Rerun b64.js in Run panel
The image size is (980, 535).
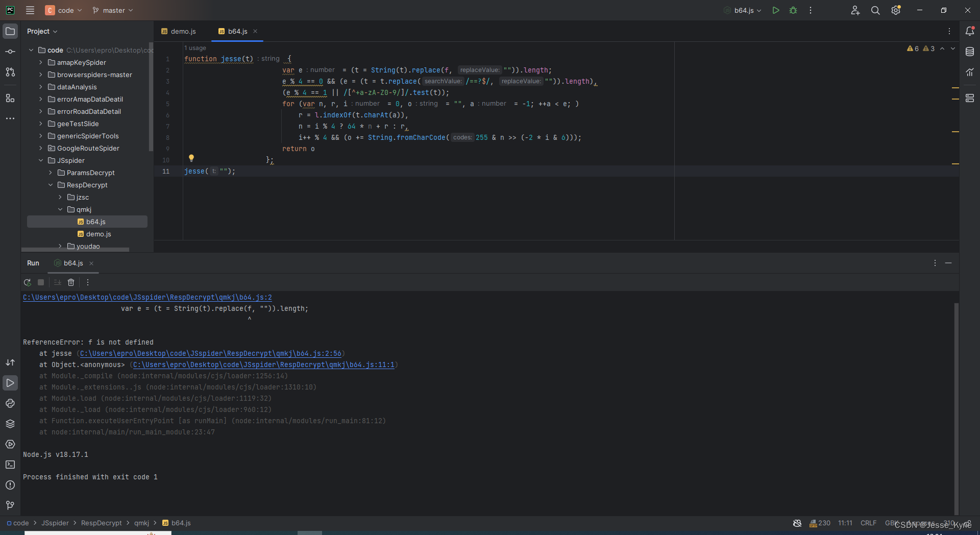point(27,282)
